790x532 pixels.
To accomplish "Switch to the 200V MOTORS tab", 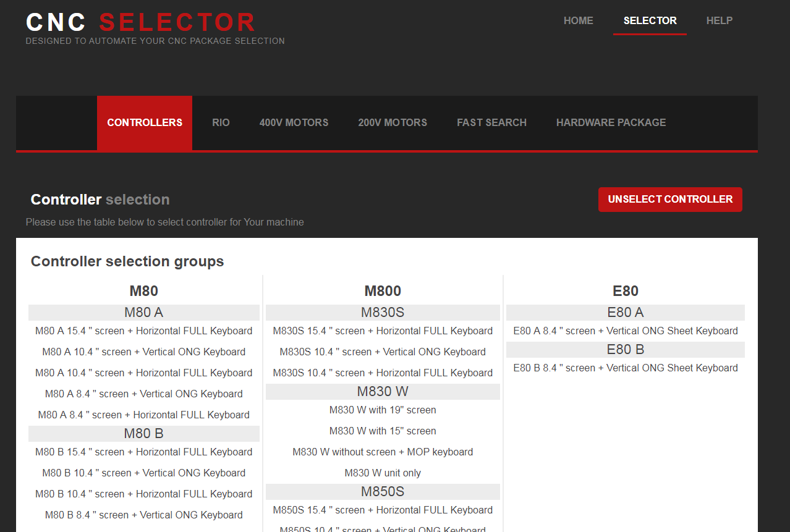I will 393,122.
